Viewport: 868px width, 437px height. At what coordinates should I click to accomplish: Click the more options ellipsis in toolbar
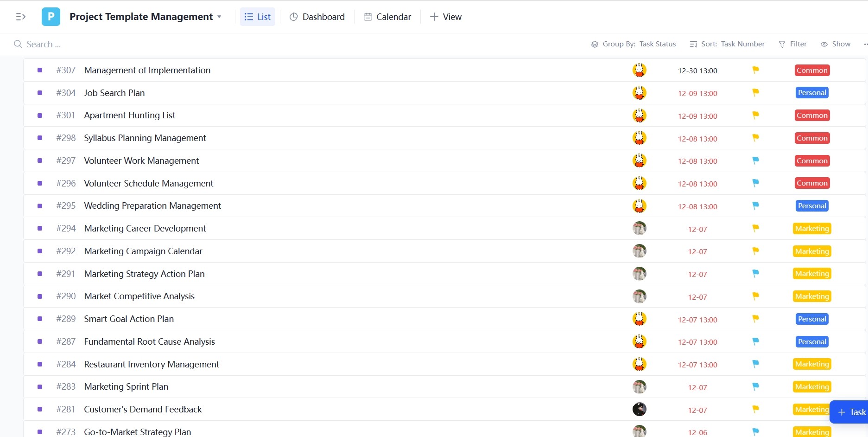click(x=865, y=45)
